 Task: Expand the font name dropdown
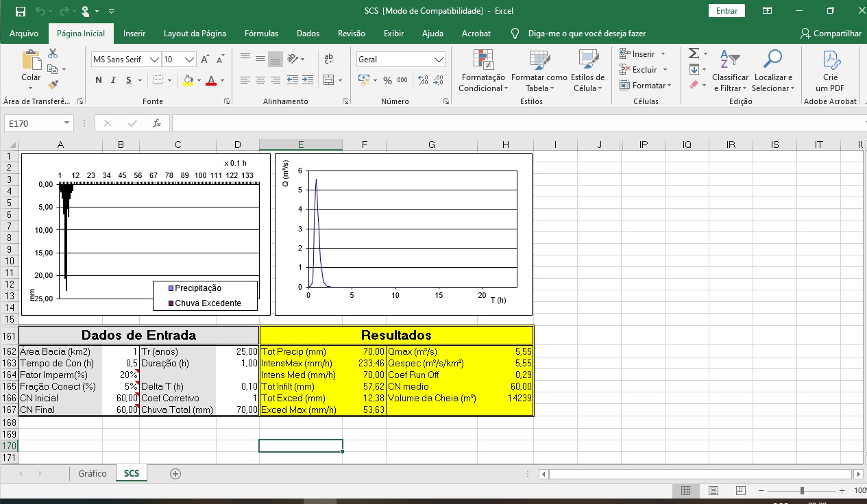154,60
